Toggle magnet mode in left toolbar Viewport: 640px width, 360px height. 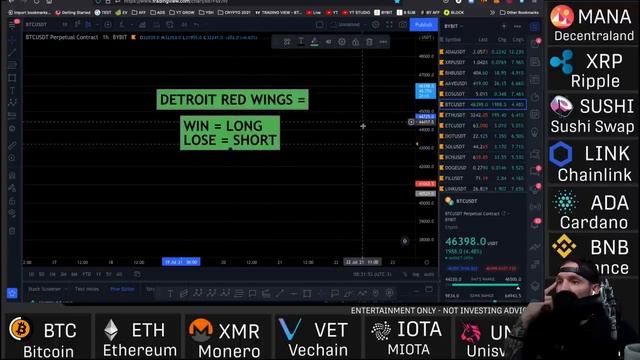12,175
